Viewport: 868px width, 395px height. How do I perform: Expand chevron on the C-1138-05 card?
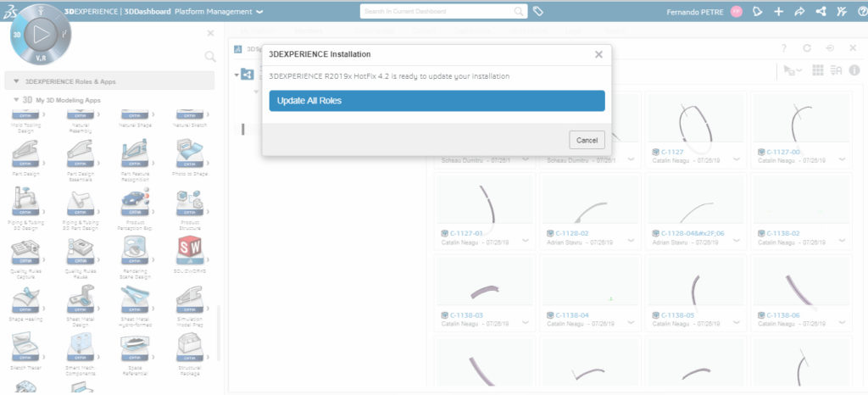tap(737, 323)
